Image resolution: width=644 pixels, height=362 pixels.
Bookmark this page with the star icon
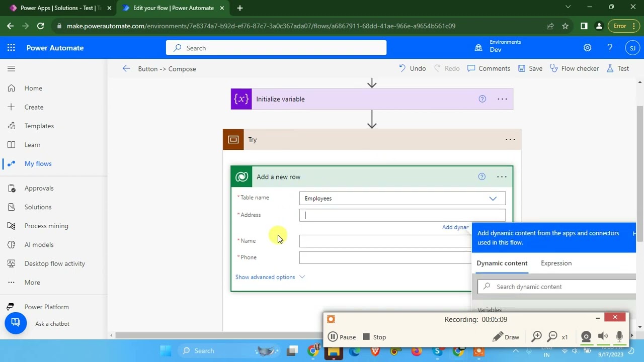(x=565, y=26)
